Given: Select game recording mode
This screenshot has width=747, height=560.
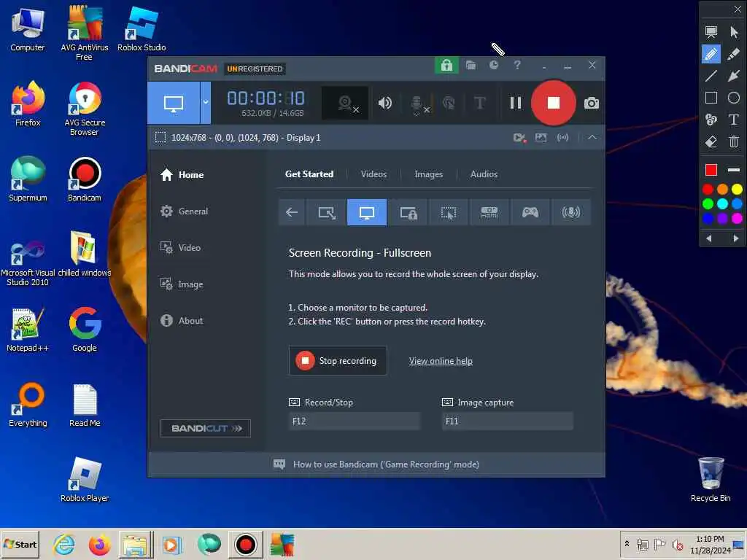Looking at the screenshot, I should [530, 212].
